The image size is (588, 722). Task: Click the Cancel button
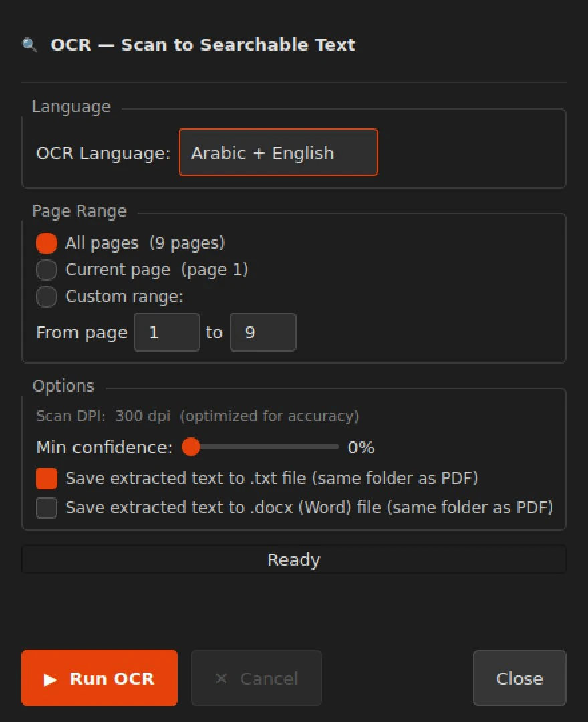point(257,678)
